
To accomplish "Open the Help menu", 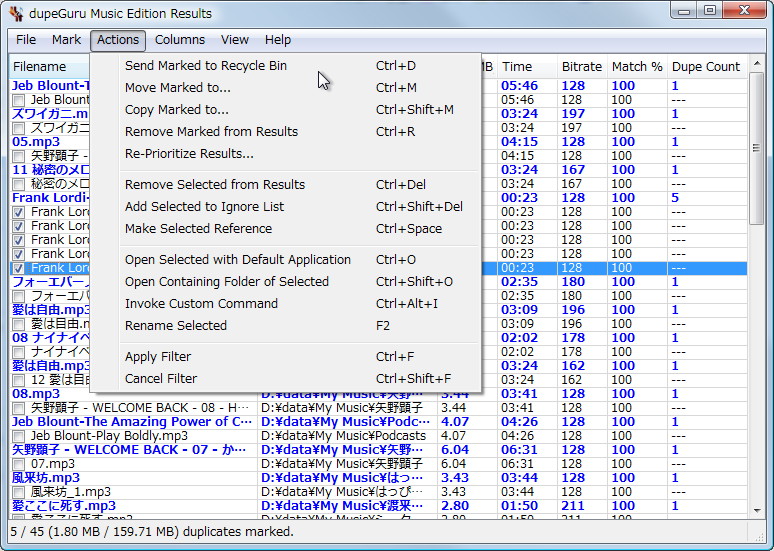I will coord(277,40).
